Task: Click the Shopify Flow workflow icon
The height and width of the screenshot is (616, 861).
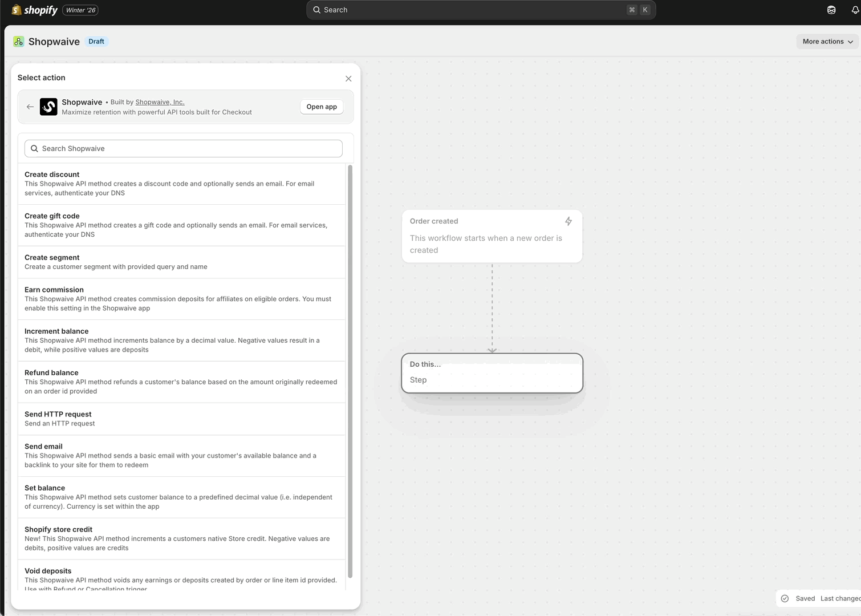Action: [19, 42]
